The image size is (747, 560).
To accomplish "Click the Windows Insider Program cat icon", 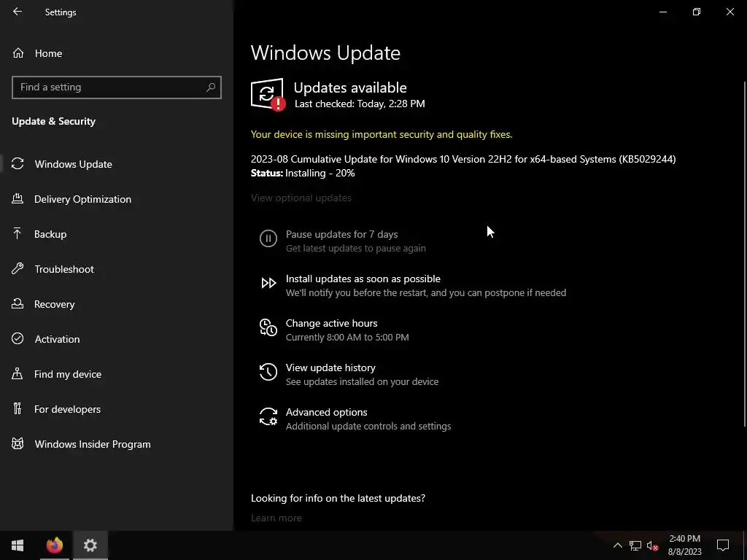I will click(x=18, y=444).
